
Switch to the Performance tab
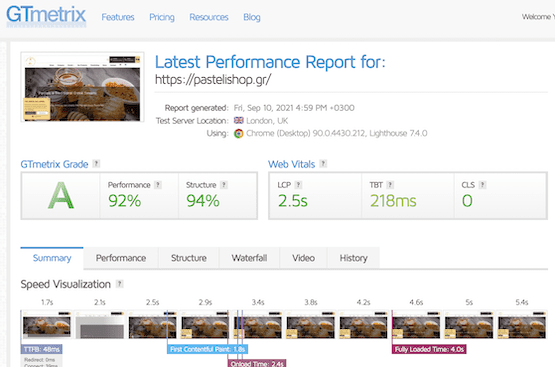click(x=121, y=258)
